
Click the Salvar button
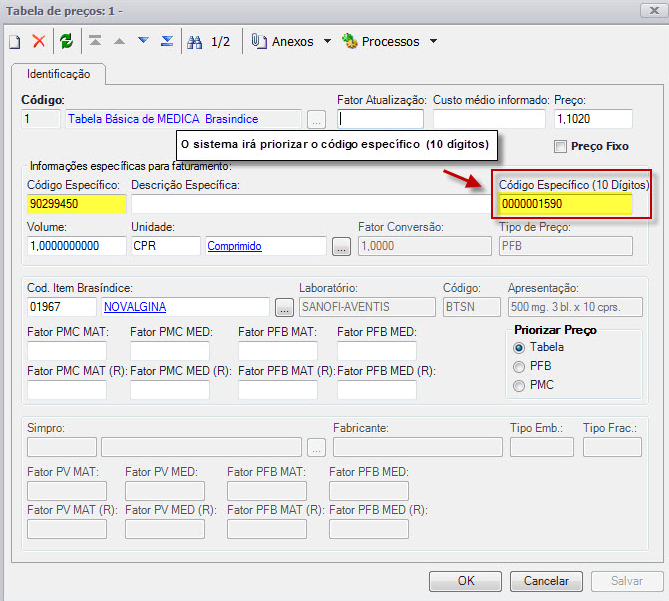pyautogui.click(x=627, y=581)
